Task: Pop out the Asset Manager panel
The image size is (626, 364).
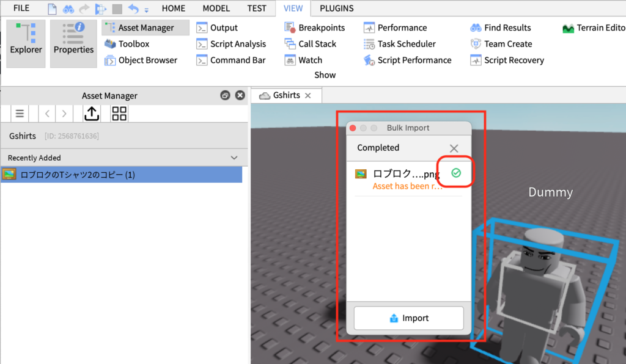Action: point(225,95)
